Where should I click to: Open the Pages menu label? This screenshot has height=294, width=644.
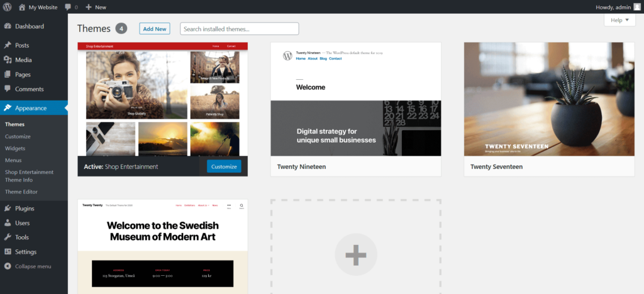pos(23,75)
